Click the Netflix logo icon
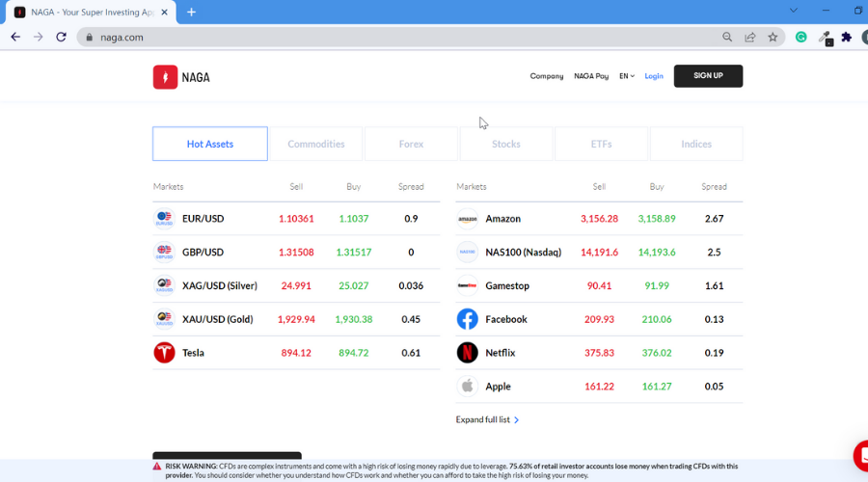Viewport: 868px width, 482px height. 467,353
